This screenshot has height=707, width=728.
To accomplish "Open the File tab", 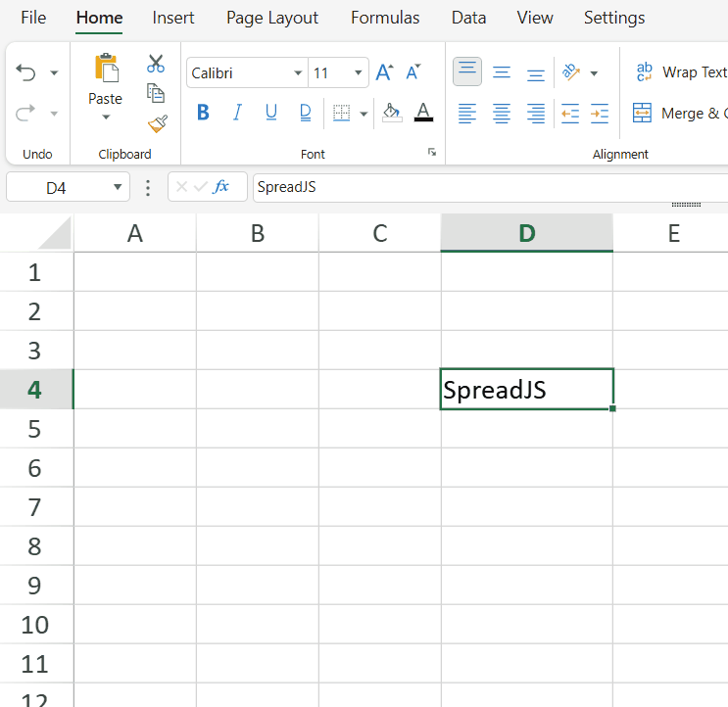I will [x=33, y=18].
